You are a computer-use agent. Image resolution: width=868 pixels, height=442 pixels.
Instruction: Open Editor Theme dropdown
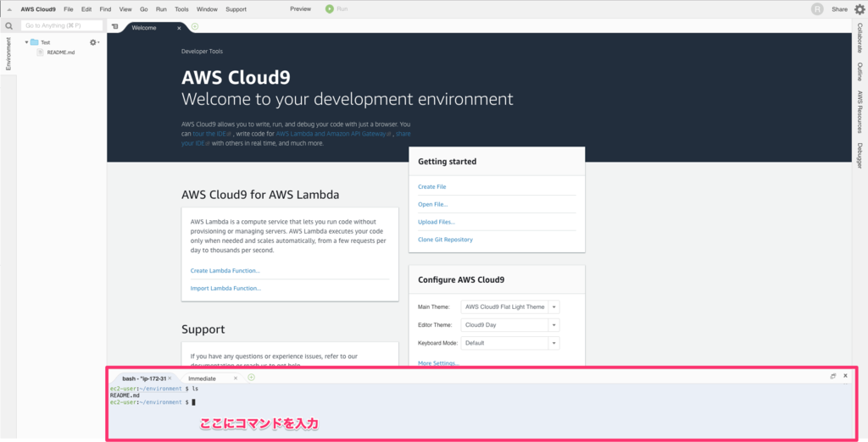(509, 324)
